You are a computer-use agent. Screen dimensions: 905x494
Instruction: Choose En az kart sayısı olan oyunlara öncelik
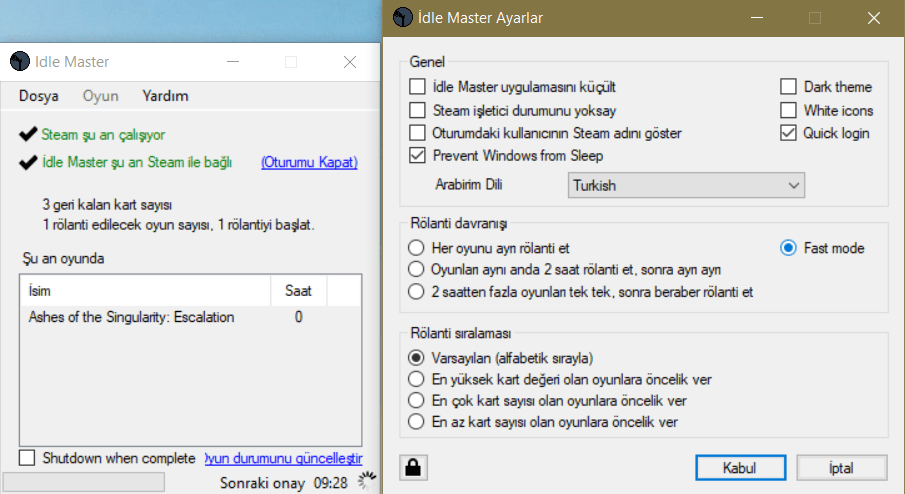click(x=416, y=422)
